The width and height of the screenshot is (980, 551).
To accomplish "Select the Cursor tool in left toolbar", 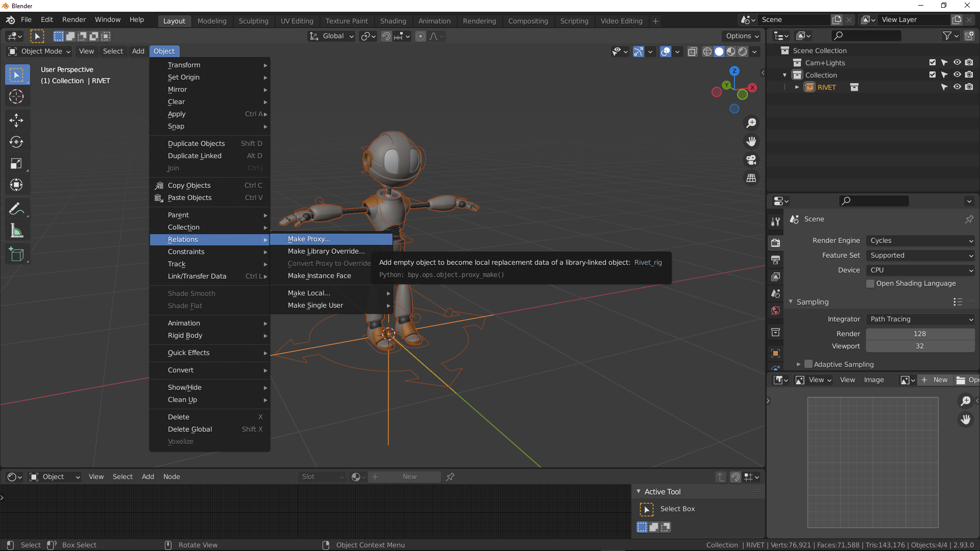I will click(x=16, y=96).
